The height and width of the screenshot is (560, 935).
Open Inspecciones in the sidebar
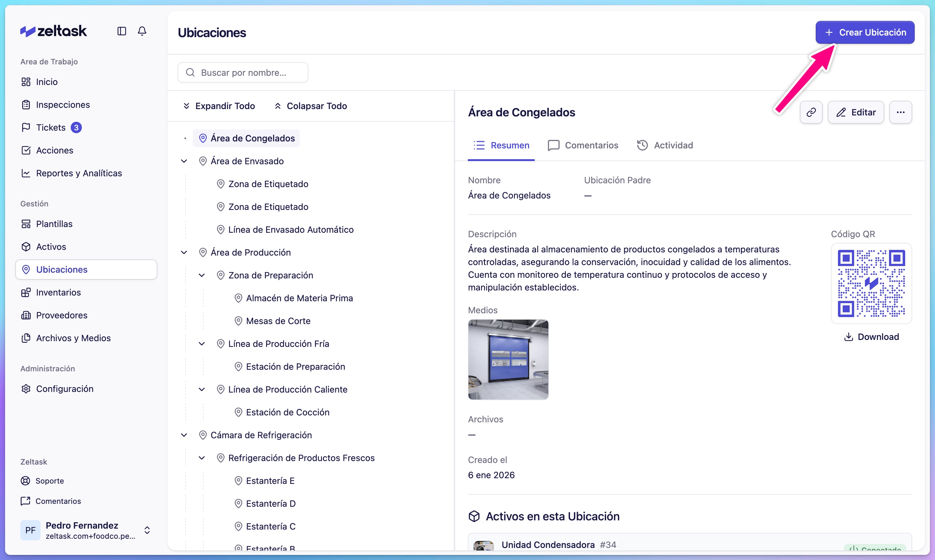(x=62, y=105)
